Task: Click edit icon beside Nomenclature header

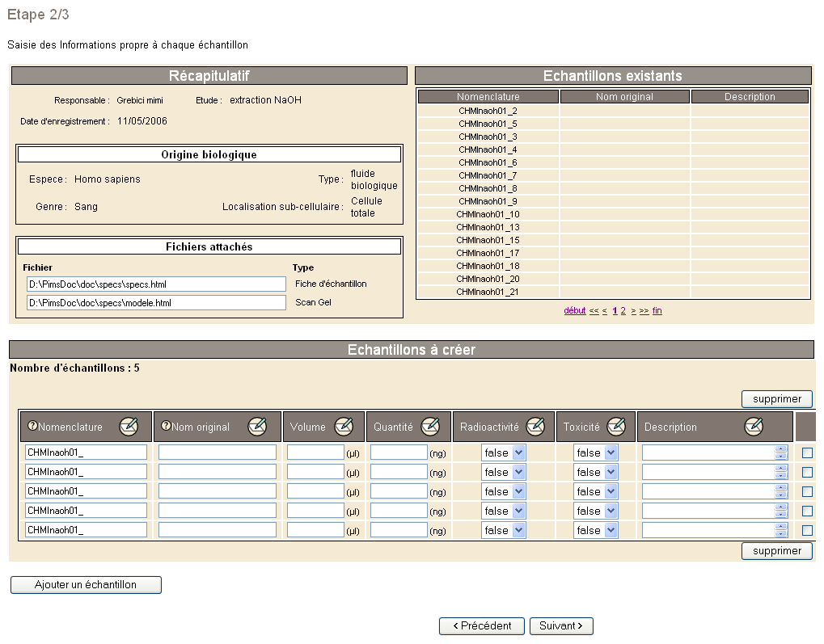Action: click(x=129, y=427)
